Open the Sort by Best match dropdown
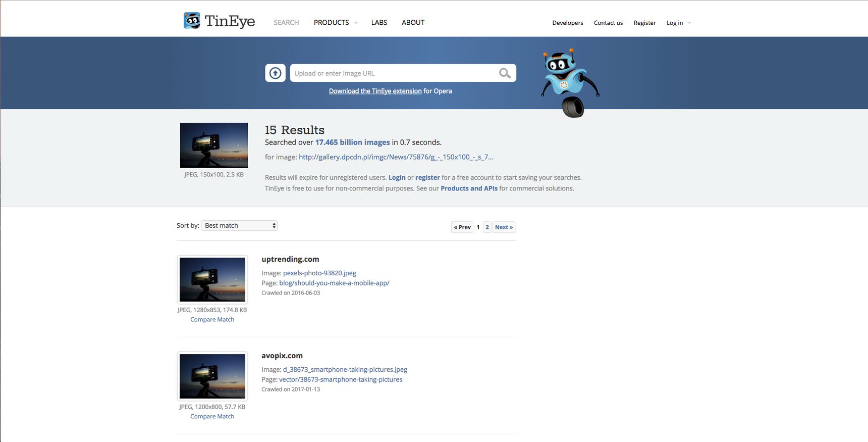Viewport: 868px width, 442px height. coord(239,225)
